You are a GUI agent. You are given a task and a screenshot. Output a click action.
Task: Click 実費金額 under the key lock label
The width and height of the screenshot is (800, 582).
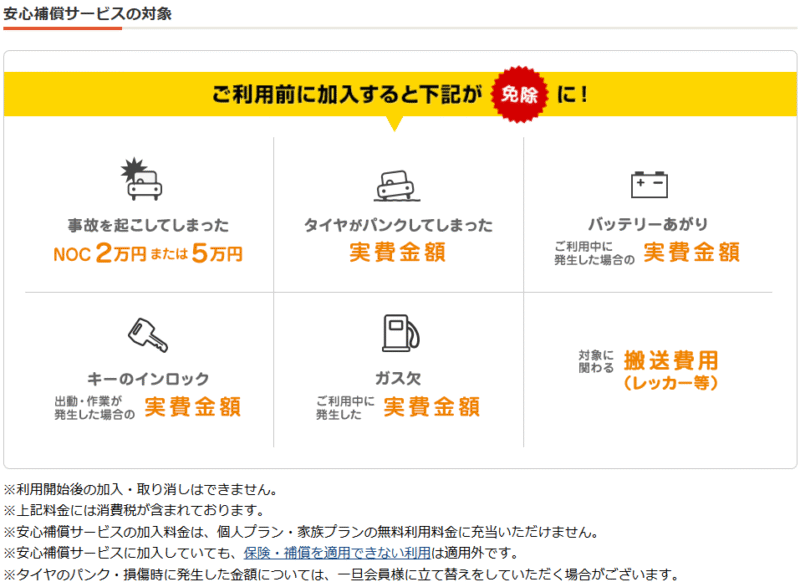[x=192, y=407]
